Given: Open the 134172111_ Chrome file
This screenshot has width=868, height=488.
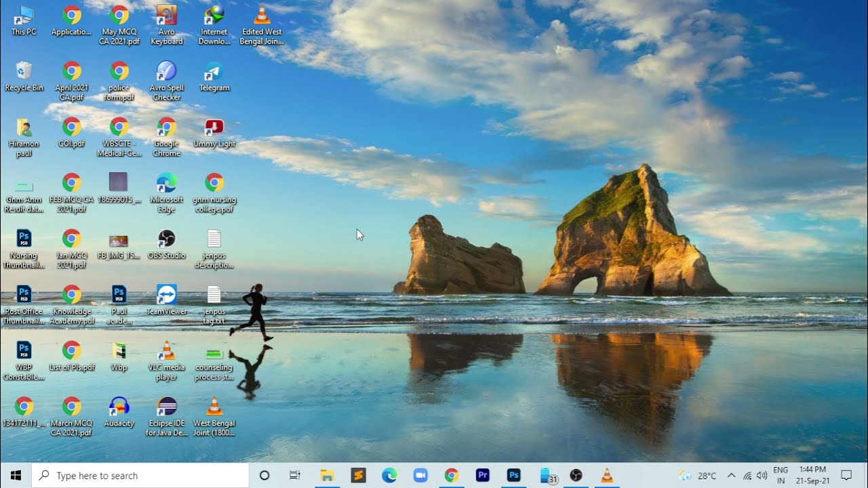Looking at the screenshot, I should click(x=24, y=412).
